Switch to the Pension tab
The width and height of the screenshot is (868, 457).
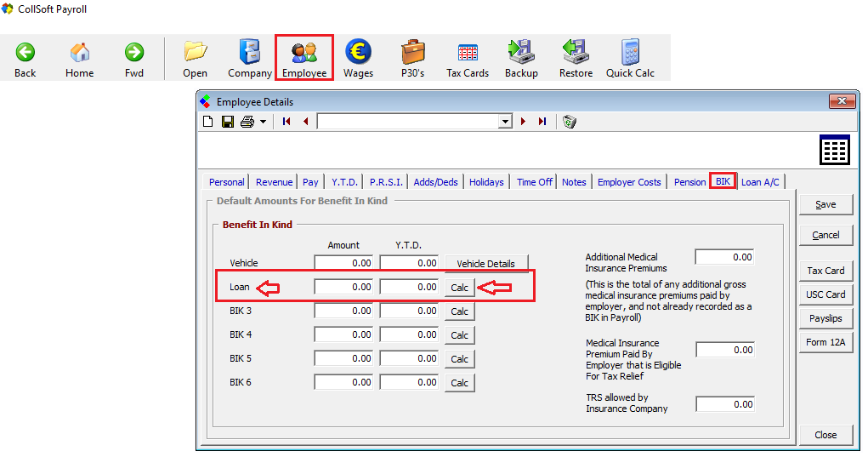click(x=689, y=181)
